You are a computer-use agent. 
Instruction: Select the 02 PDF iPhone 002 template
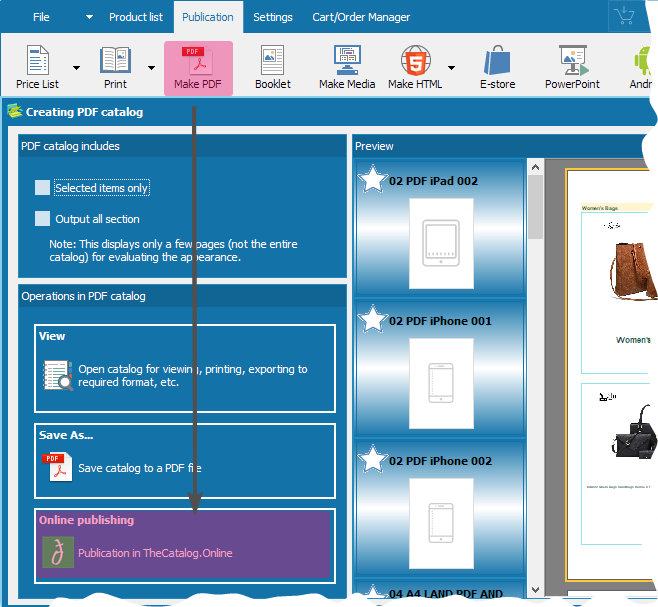coord(441,507)
